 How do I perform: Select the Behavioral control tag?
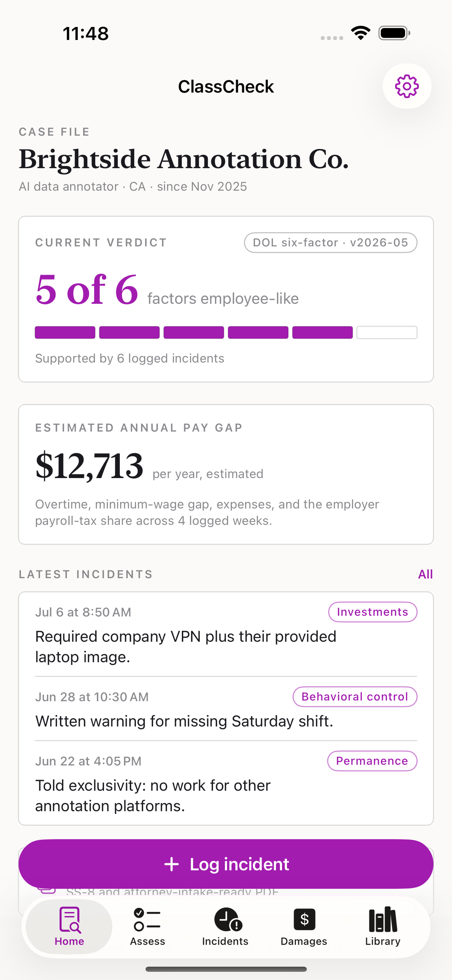tap(355, 696)
